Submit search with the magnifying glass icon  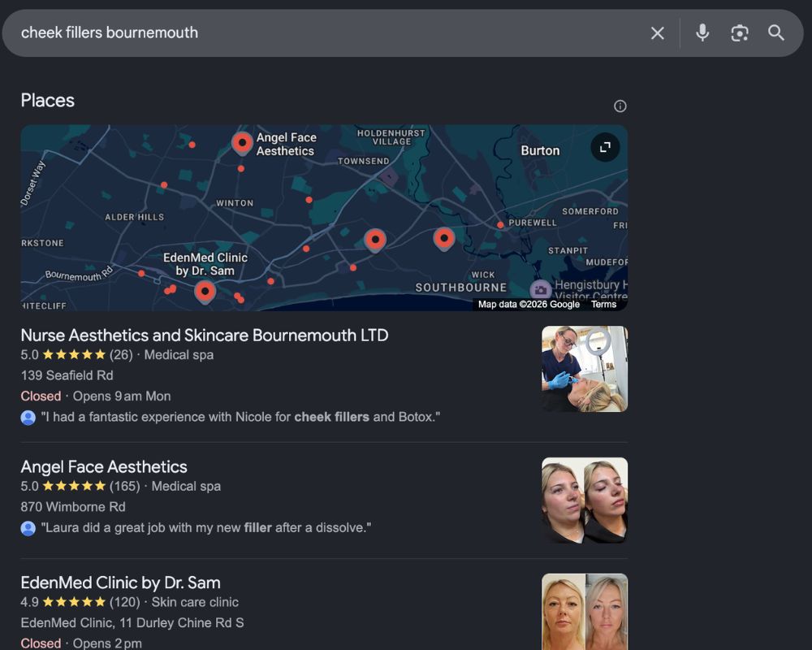pos(775,32)
